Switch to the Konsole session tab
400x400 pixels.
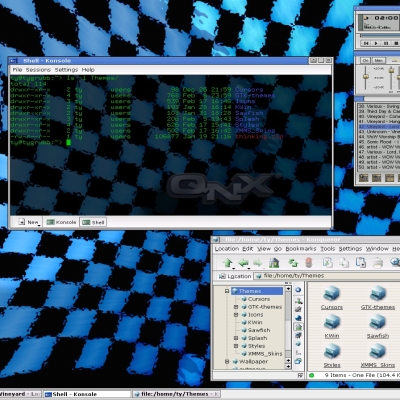[61, 222]
